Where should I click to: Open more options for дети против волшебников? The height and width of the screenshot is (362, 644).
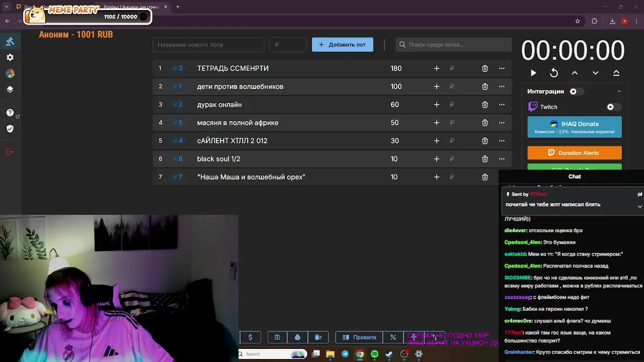click(x=502, y=86)
